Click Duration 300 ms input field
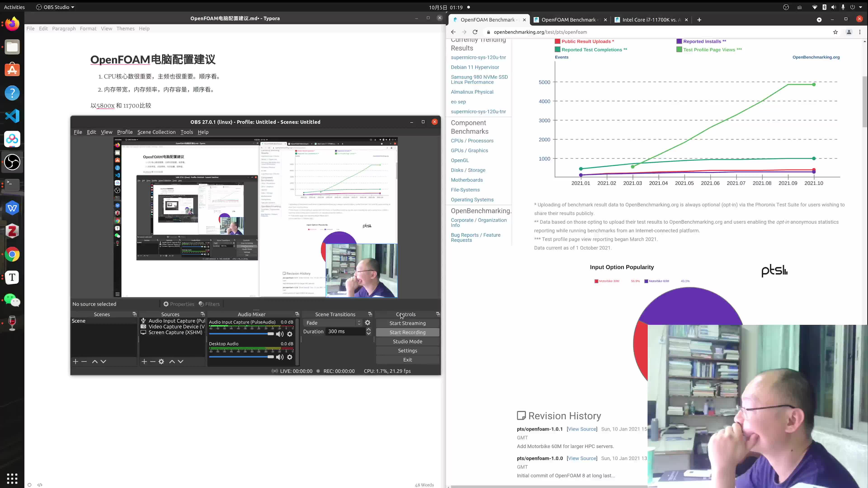Screen dimensions: 868x488 345,331
